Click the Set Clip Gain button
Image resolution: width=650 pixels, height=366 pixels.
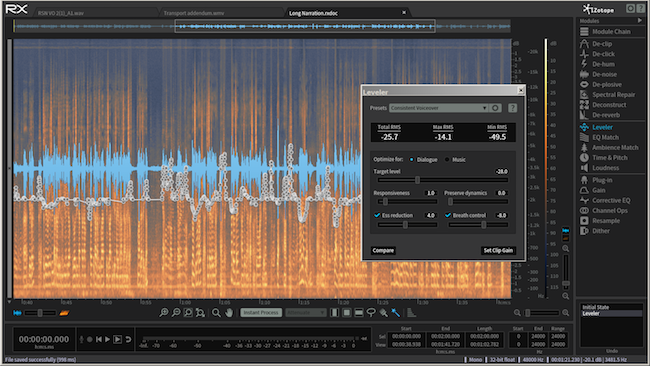pos(498,250)
